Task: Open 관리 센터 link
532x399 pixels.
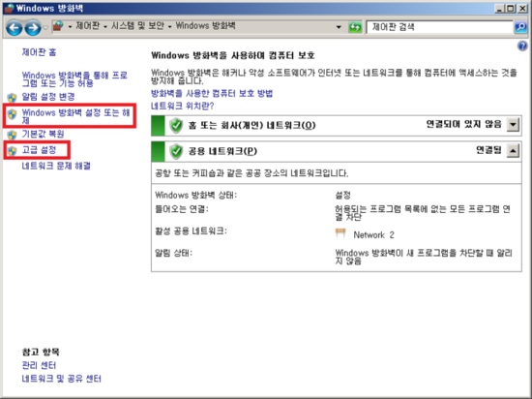Action: click(x=39, y=365)
